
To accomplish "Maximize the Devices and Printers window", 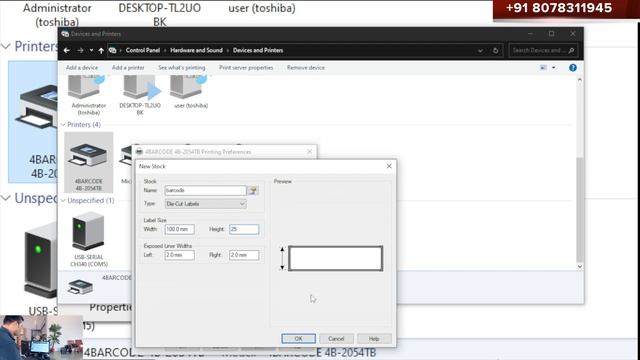I will point(551,34).
